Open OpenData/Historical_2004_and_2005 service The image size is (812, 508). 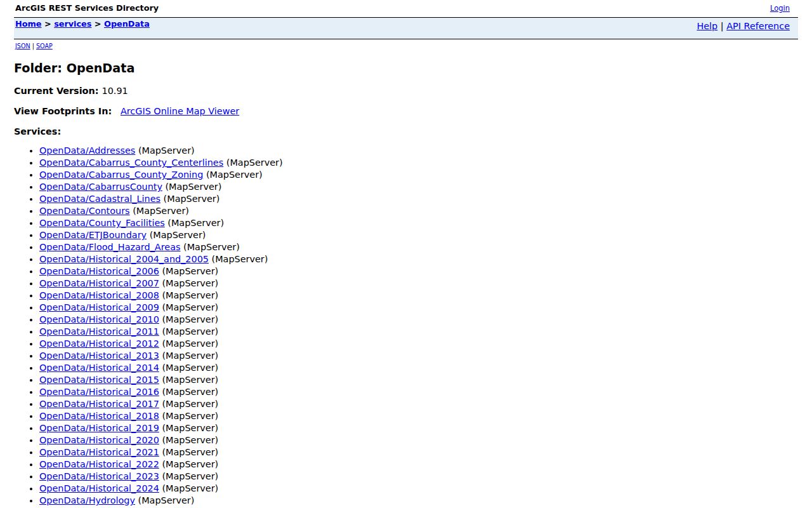[124, 259]
